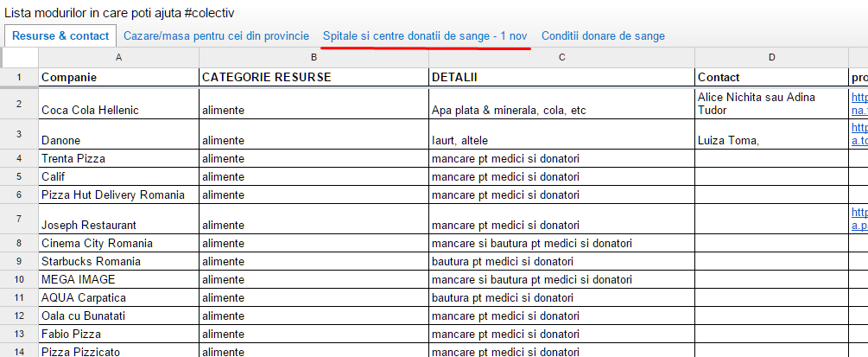Image resolution: width=868 pixels, height=357 pixels.
Task: Select row 7 header number
Action: coord(19,219)
